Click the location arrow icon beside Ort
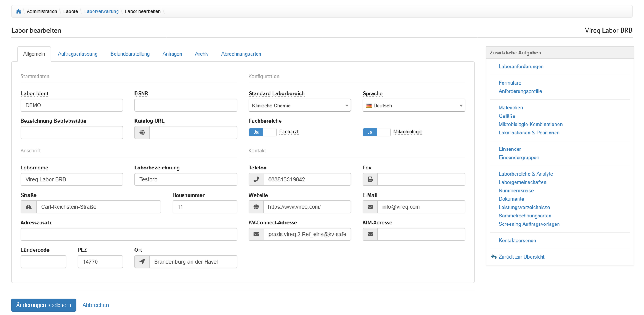The width and height of the screenshot is (644, 315). [x=142, y=262]
